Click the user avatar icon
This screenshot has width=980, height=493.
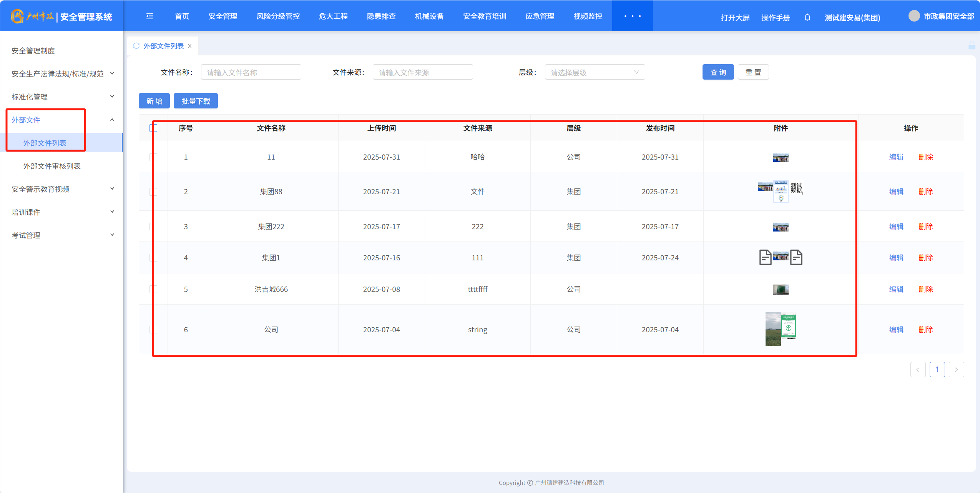click(x=914, y=16)
